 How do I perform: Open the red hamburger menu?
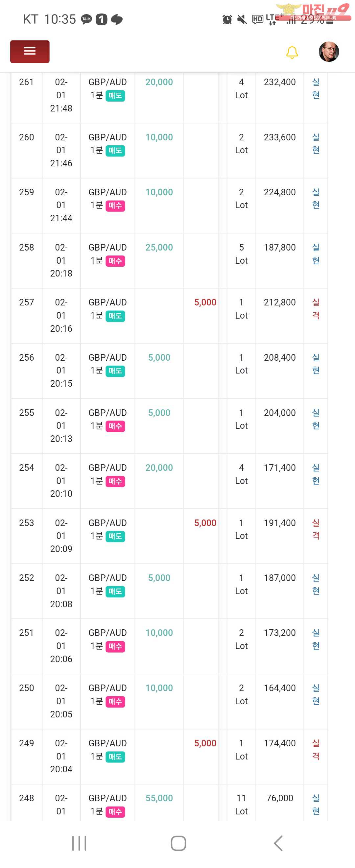(30, 51)
